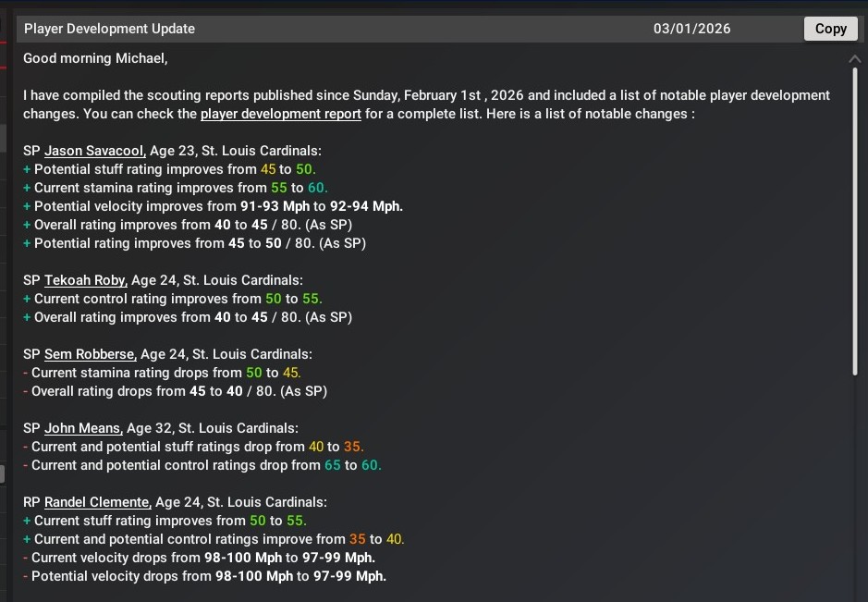Click the 03/01/2026 message date
Image resolution: width=868 pixels, height=602 pixels.
(691, 29)
